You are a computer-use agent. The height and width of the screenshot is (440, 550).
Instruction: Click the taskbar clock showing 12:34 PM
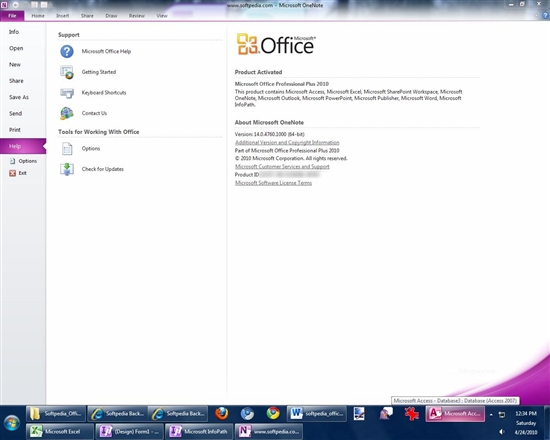pos(526,414)
